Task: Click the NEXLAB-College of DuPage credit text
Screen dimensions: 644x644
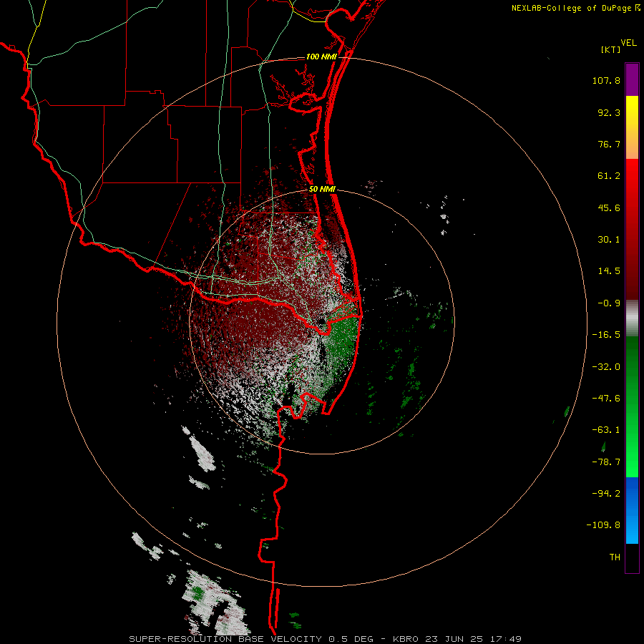Action: [571, 8]
